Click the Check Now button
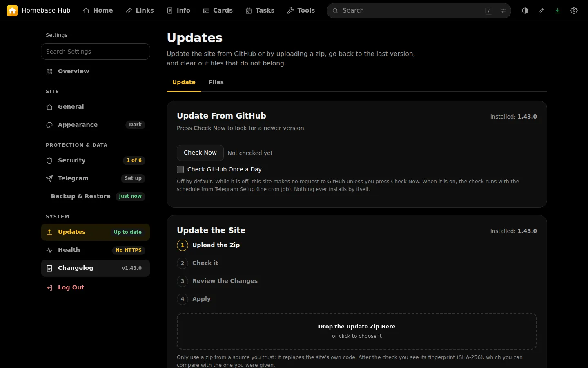This screenshot has height=368, width=588. click(200, 153)
